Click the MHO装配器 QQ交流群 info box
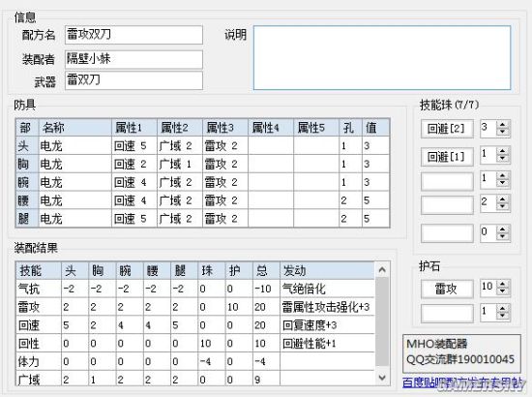The width and height of the screenshot is (532, 397). click(461, 353)
